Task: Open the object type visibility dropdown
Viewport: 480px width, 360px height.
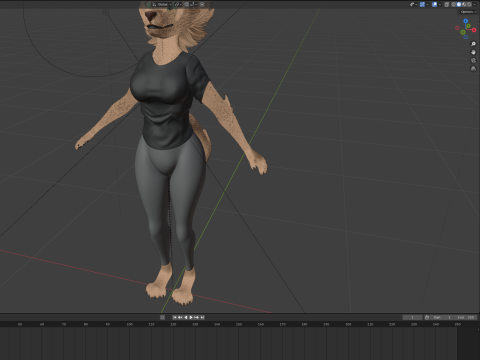Action: pyautogui.click(x=413, y=4)
